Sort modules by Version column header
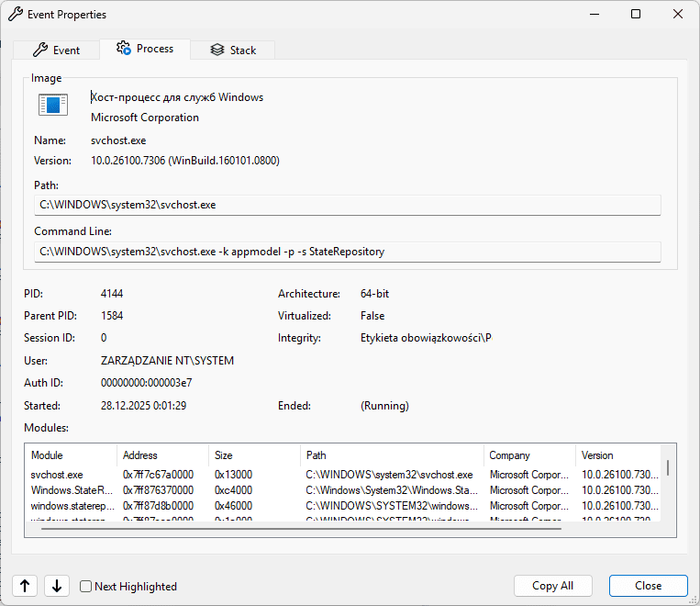This screenshot has width=700, height=606. click(618, 455)
